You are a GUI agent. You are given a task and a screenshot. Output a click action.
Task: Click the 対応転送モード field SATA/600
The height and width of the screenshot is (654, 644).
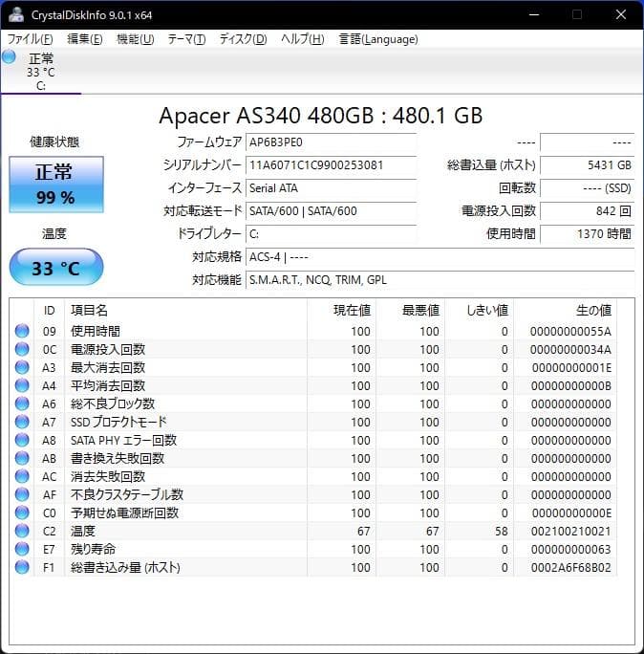click(331, 211)
